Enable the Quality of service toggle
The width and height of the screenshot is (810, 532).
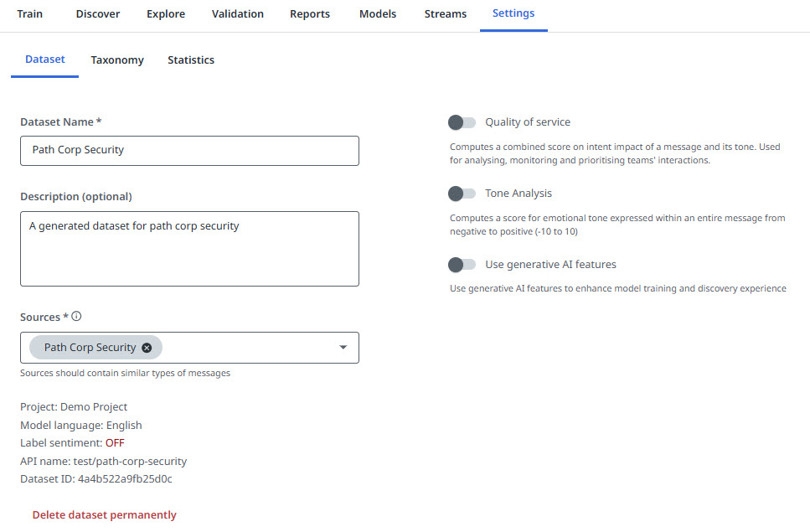tap(462, 122)
